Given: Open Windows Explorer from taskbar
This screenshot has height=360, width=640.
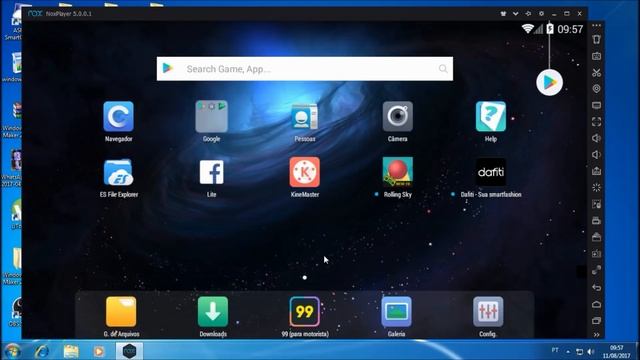Looking at the screenshot, I should click(x=71, y=351).
